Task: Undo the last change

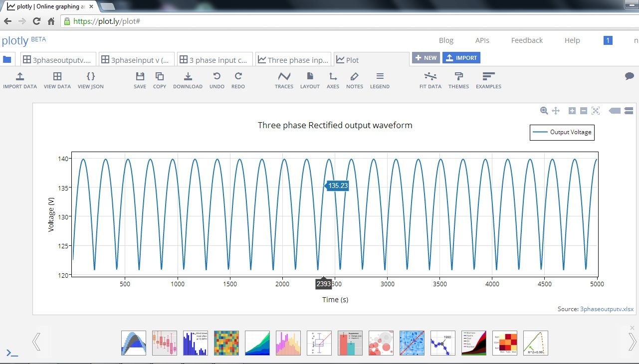Action: point(216,79)
